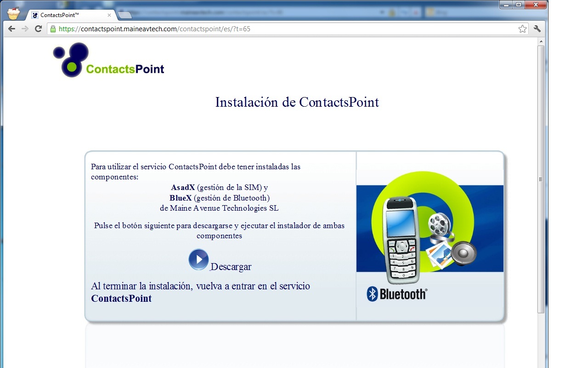Click the browser Forward arrow
The height and width of the screenshot is (368, 588).
25,29
